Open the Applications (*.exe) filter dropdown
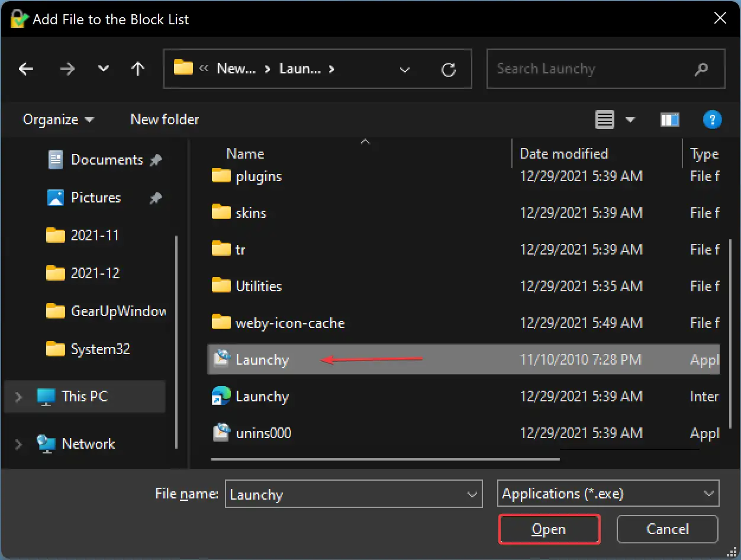The image size is (741, 560). (x=608, y=494)
